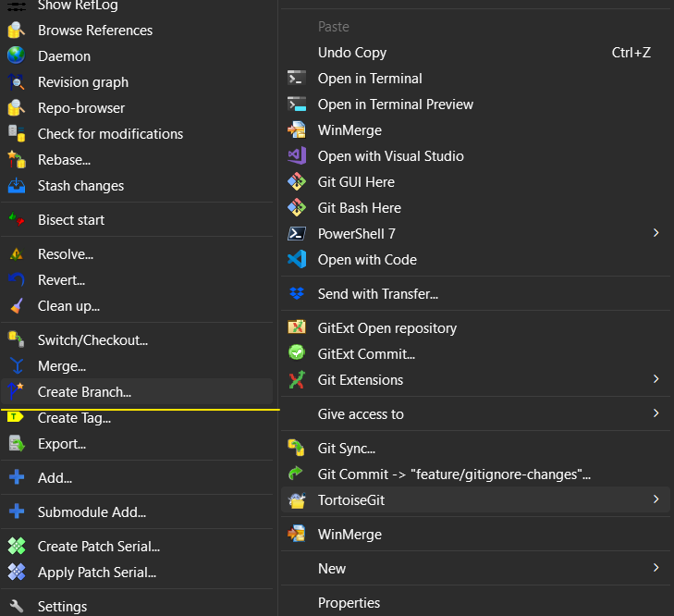The height and width of the screenshot is (616, 674).
Task: Click the Revert undo arrow icon
Action: 17,279
